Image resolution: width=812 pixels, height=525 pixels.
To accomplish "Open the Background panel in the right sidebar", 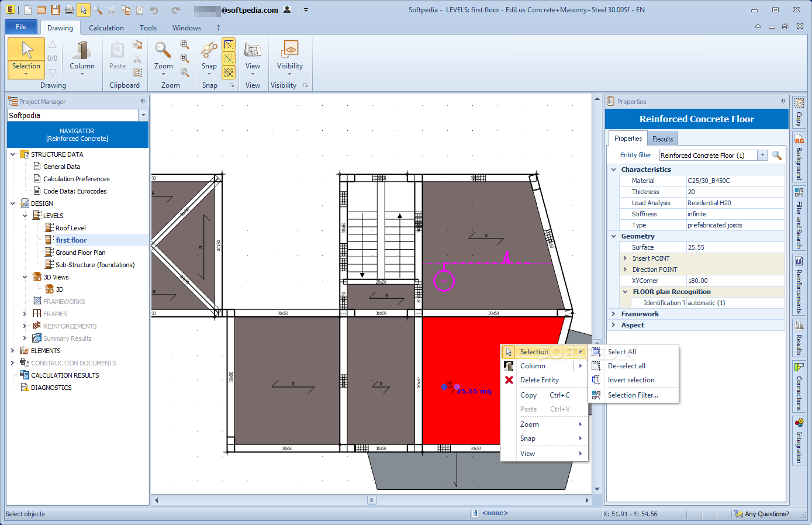I will [799, 157].
